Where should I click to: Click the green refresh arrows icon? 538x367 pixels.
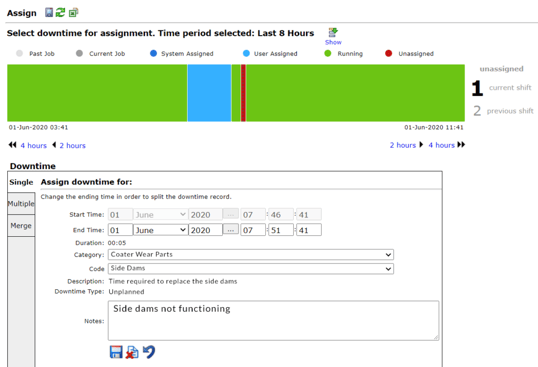click(x=60, y=13)
